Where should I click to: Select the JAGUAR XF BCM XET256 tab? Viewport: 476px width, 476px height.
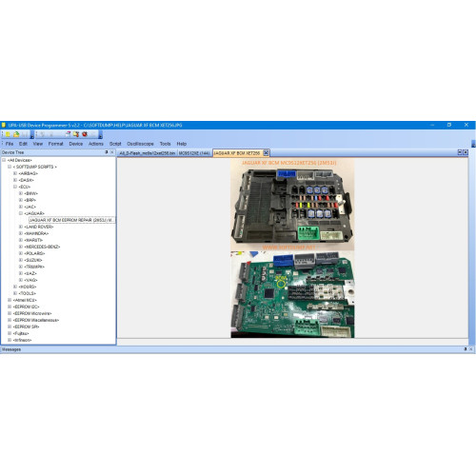(x=237, y=153)
